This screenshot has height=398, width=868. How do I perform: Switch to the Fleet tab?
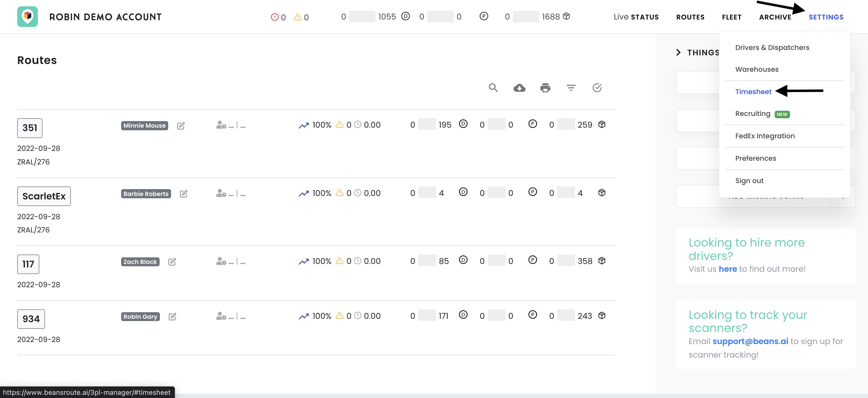click(732, 17)
